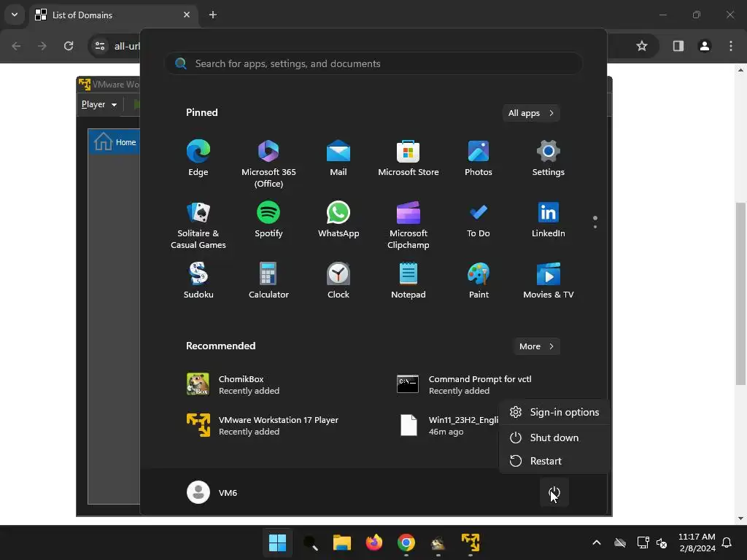Open the Calculator app

click(x=268, y=281)
